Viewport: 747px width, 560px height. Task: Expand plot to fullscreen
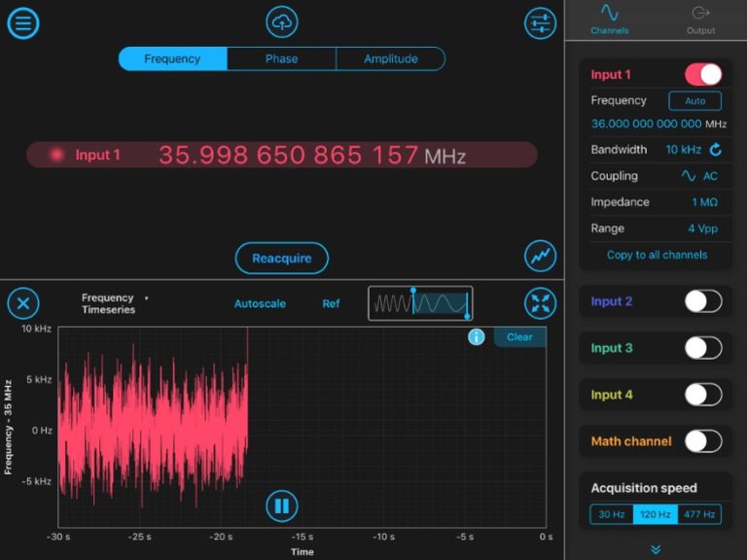tap(540, 303)
